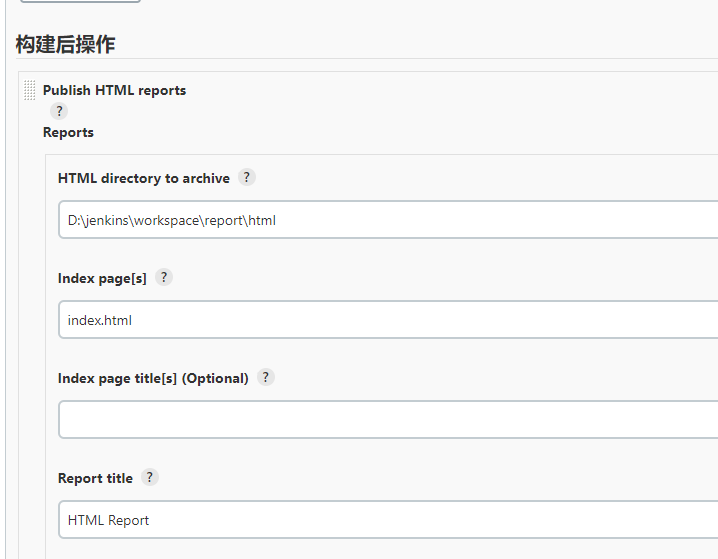Open the Index page[s] help icon

[x=164, y=277]
